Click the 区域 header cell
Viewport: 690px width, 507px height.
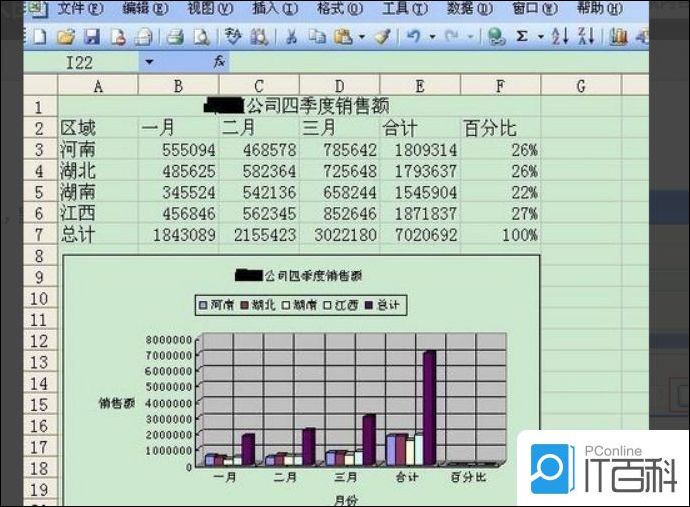98,129
